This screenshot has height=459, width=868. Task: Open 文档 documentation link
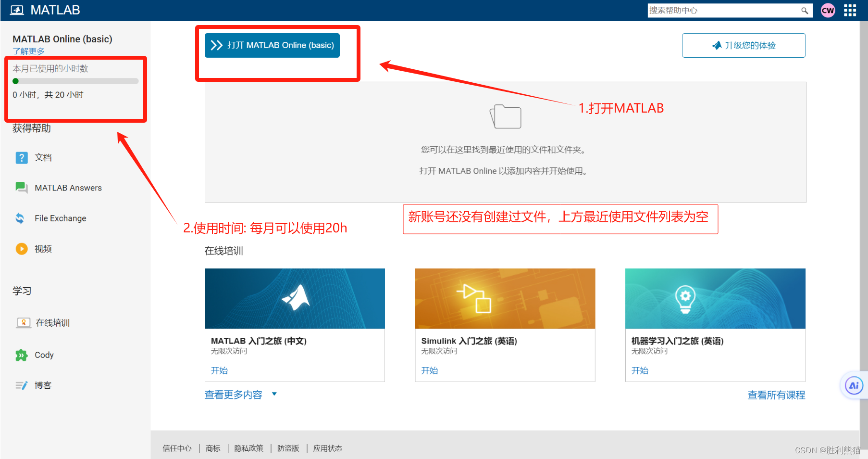point(43,158)
